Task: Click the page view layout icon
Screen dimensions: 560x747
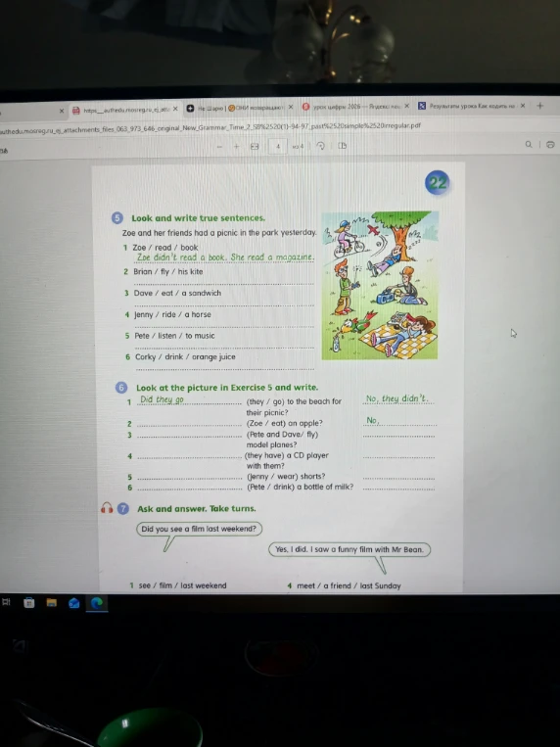Action: pyautogui.click(x=343, y=145)
